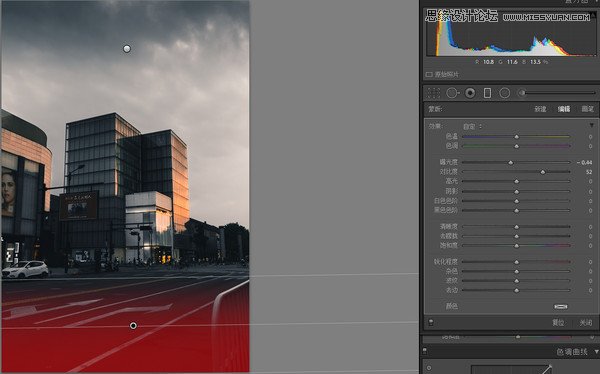Click the 黑色色阶 blacks slider handle
The height and width of the screenshot is (374, 600).
[x=517, y=211]
